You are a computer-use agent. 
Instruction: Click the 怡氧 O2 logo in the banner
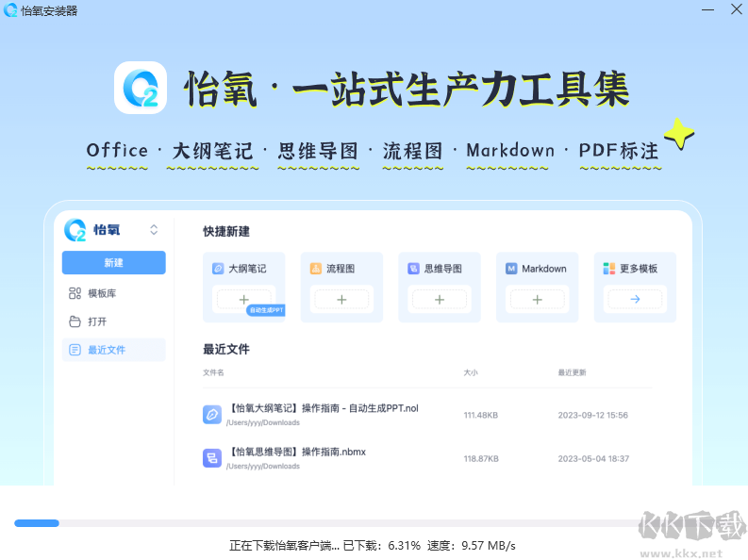coord(141,88)
